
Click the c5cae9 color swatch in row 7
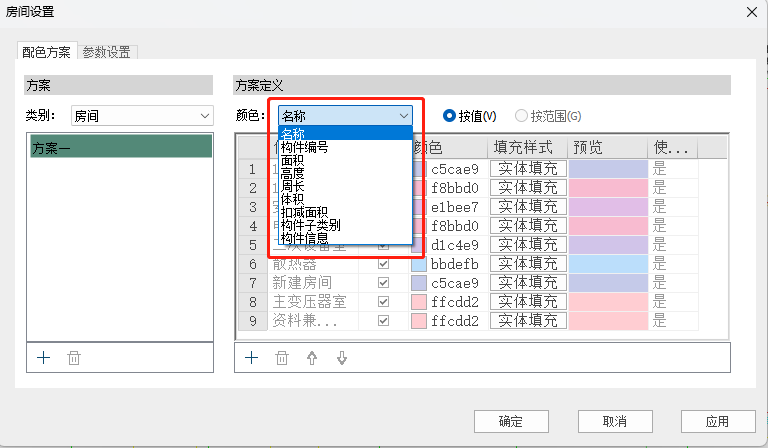[x=419, y=283]
